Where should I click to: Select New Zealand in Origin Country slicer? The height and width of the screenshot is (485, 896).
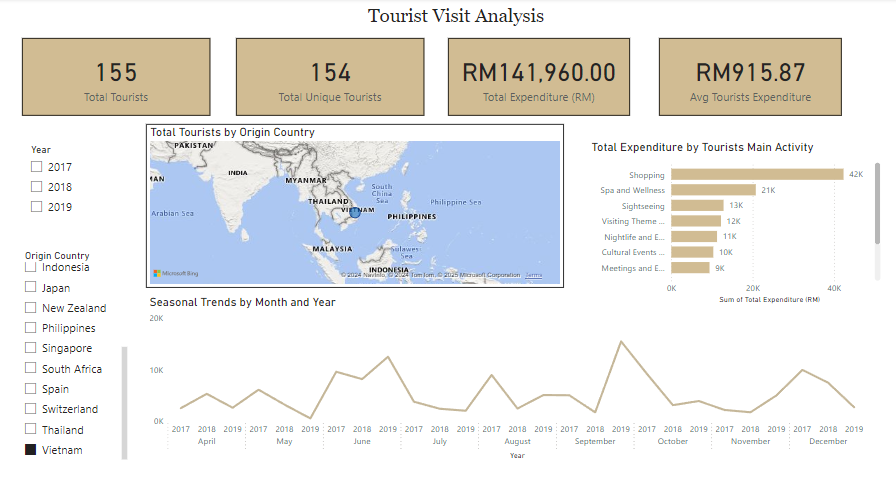[31, 308]
